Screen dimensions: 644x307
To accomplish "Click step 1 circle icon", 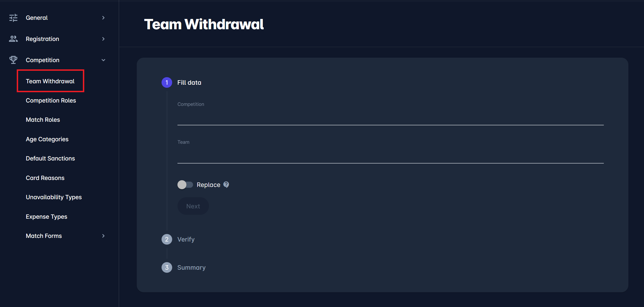I will click(x=167, y=82).
